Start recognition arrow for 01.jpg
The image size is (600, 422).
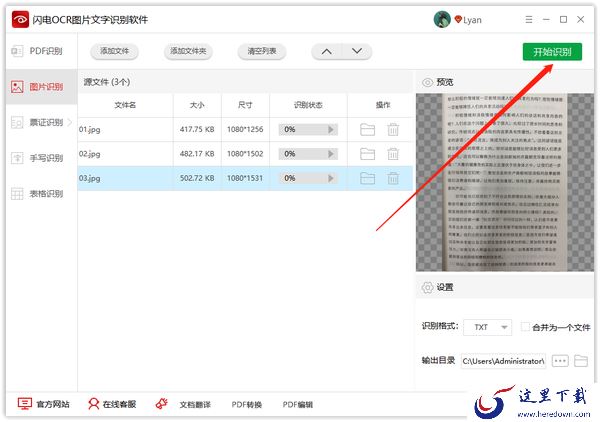[331, 129]
